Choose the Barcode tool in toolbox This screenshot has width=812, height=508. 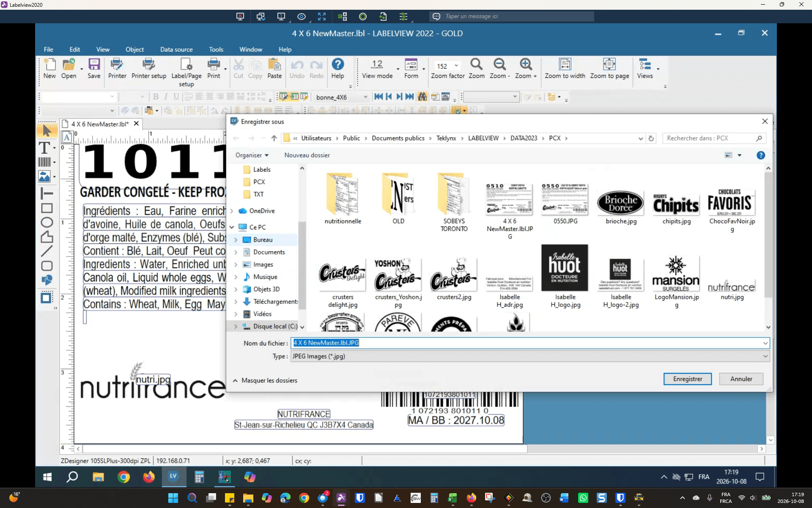pyautogui.click(x=44, y=162)
